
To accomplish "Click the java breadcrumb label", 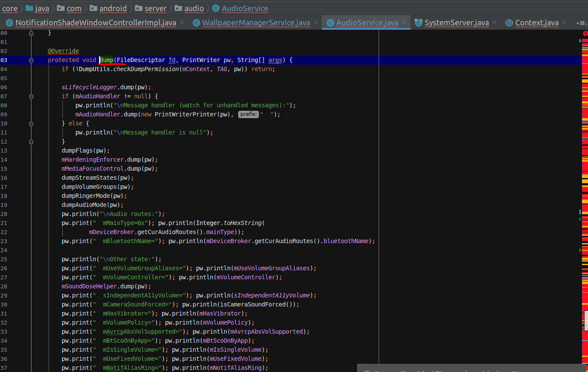I will [x=42, y=8].
